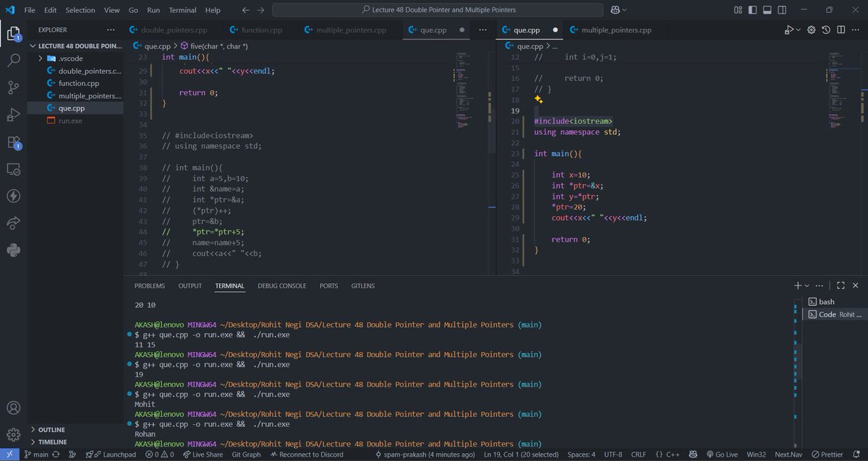This screenshot has width=868, height=461.
Task: Toggle Prettier in the status bar
Action: (x=826, y=454)
